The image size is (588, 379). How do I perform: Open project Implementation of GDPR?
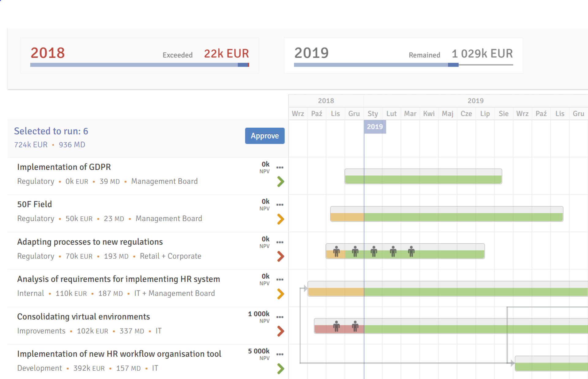tap(64, 167)
